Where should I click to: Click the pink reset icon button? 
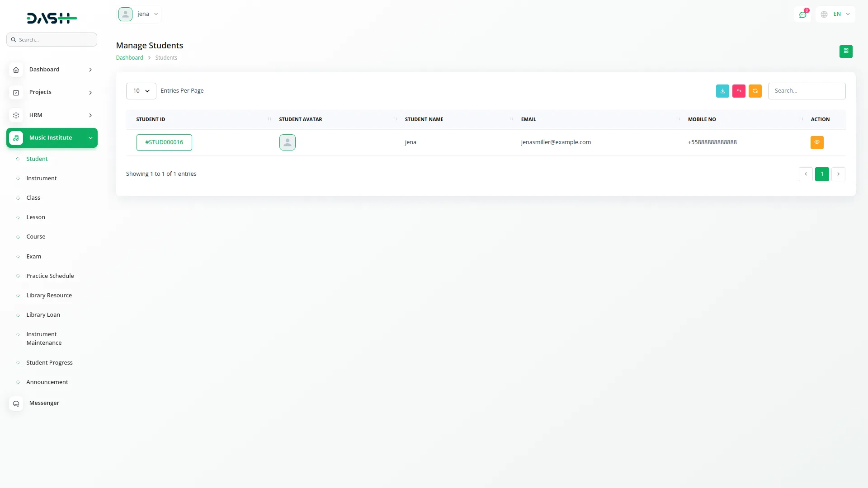pyautogui.click(x=739, y=91)
